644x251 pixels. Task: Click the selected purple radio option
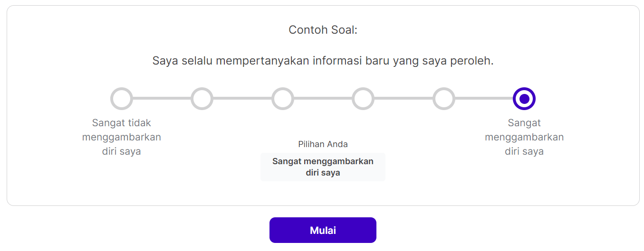(524, 99)
